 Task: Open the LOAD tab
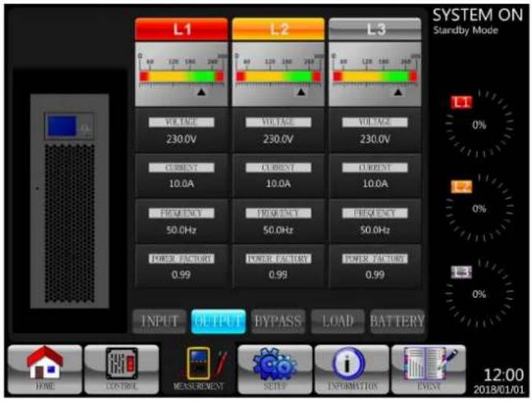338,321
